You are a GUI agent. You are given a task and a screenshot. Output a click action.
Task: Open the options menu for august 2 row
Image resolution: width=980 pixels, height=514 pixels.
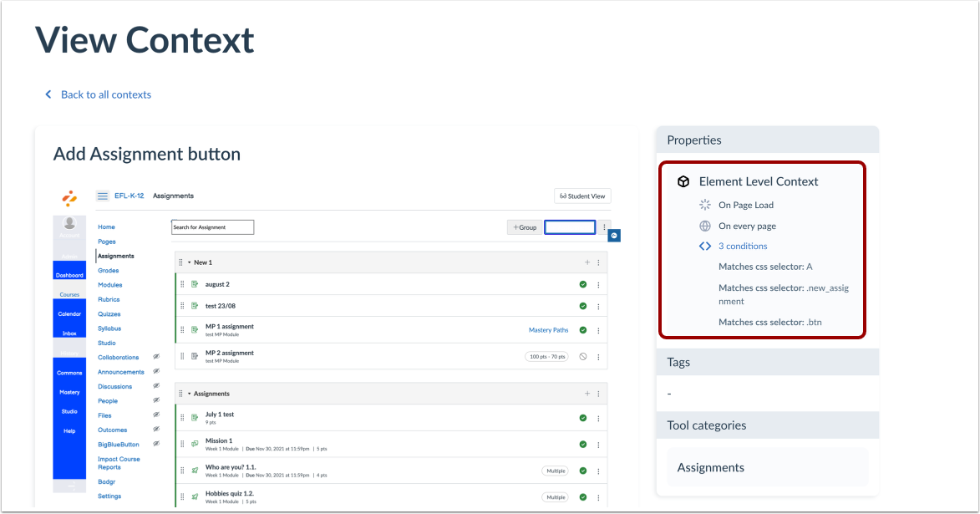[598, 284]
